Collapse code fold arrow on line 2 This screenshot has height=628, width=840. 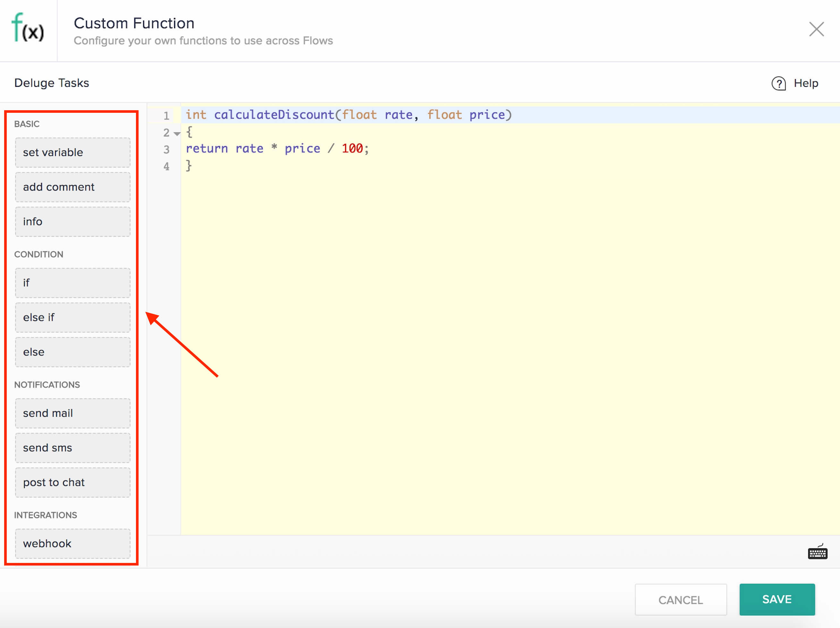177,134
